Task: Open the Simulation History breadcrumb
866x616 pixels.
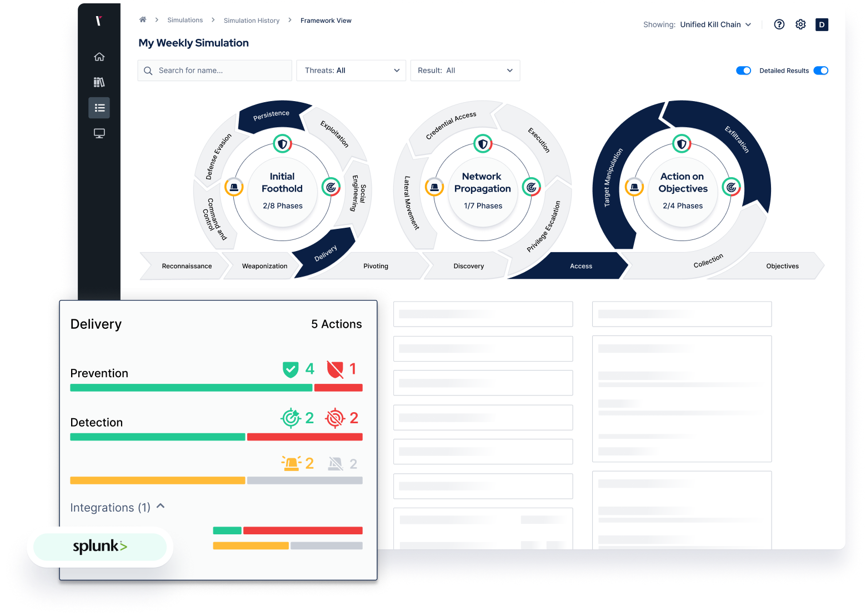Action: pos(251,20)
